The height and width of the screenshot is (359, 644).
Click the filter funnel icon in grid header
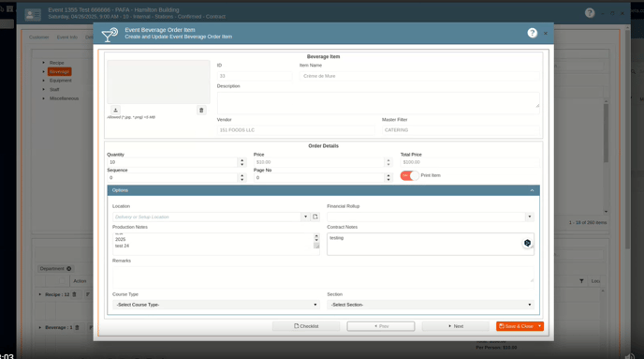(581, 281)
